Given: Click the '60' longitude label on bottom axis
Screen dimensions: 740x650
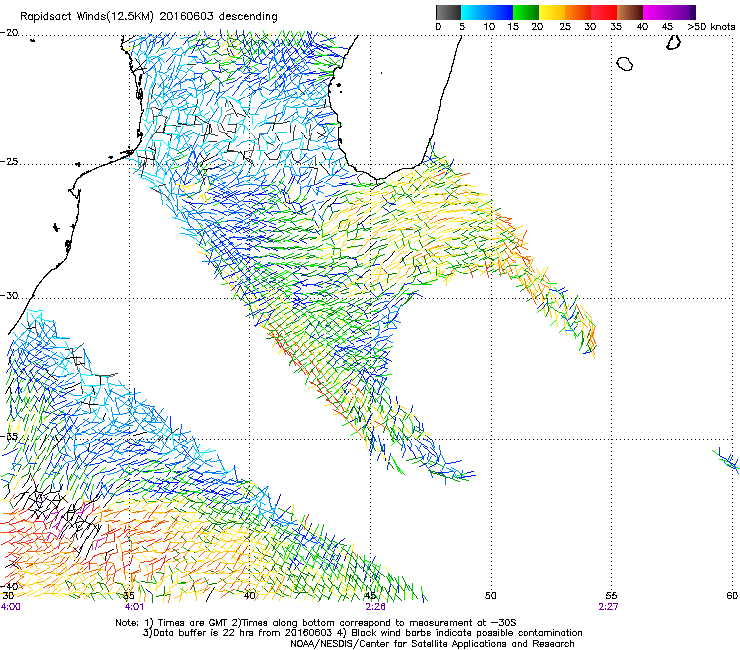Looking at the screenshot, I should coord(732,596).
